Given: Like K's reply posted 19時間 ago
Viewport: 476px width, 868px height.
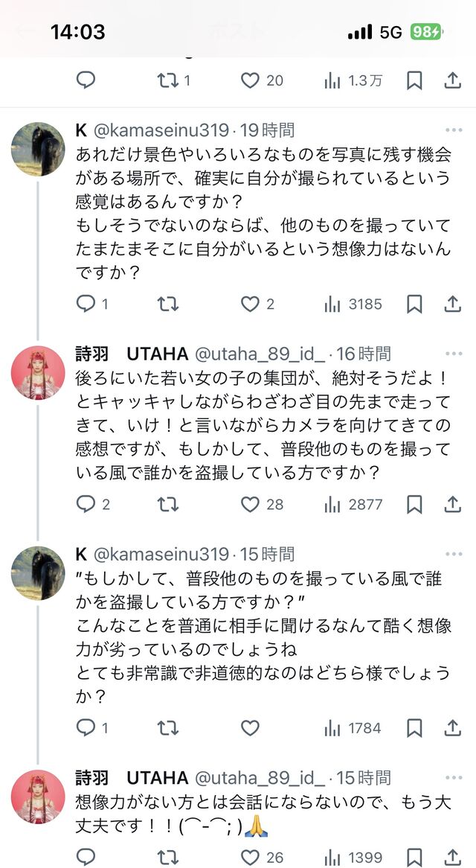Looking at the screenshot, I should (251, 304).
